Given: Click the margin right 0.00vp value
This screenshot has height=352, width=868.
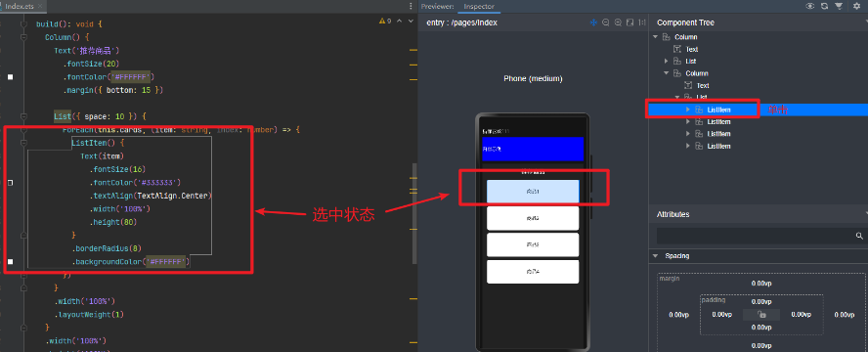Looking at the screenshot, I should [x=845, y=315].
